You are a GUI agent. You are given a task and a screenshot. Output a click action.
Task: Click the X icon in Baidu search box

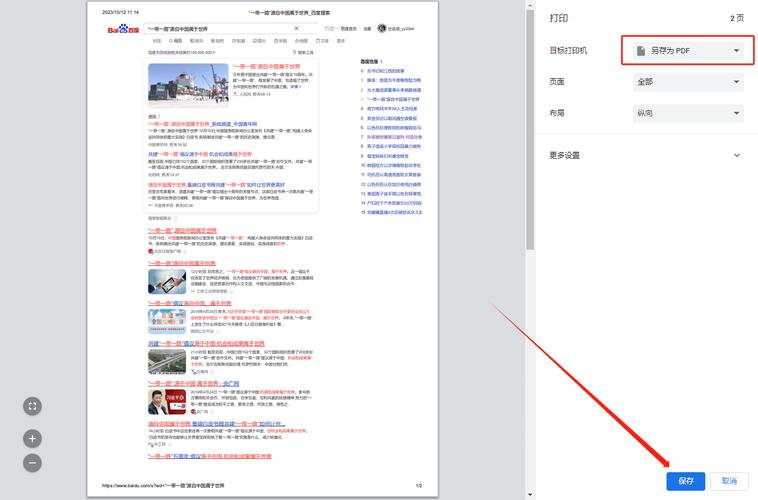coord(297,29)
